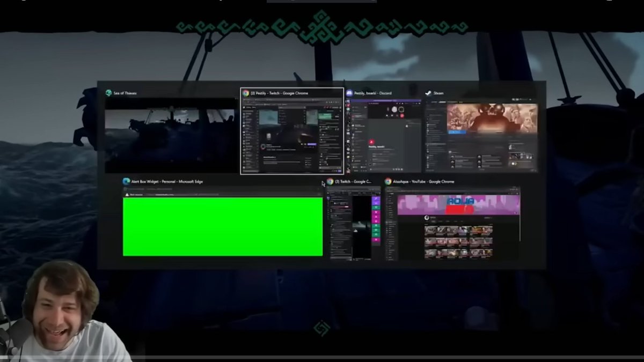
Task: Switch to the Steam window thumbnail
Action: [481, 135]
